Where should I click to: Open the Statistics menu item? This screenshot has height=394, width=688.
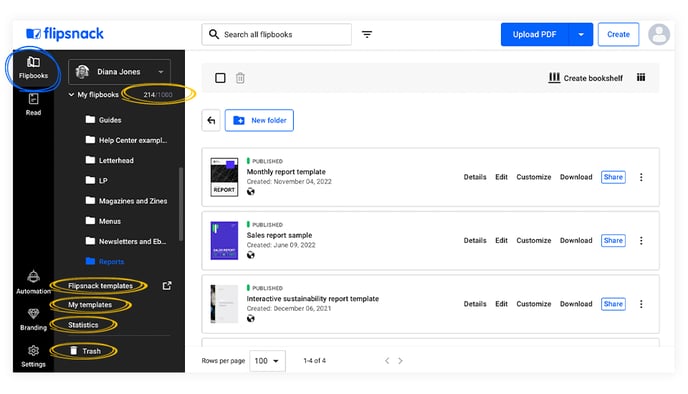click(83, 325)
